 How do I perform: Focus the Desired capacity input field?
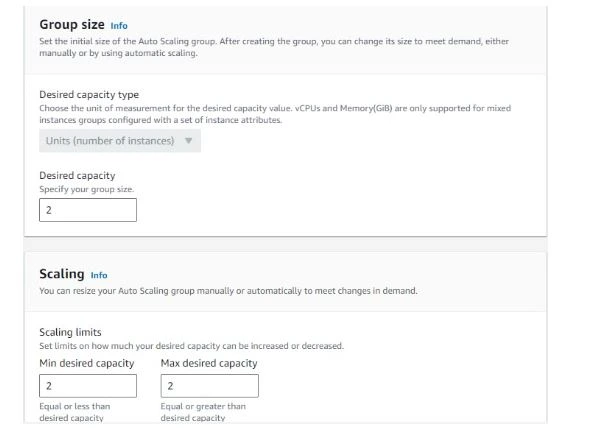point(88,210)
